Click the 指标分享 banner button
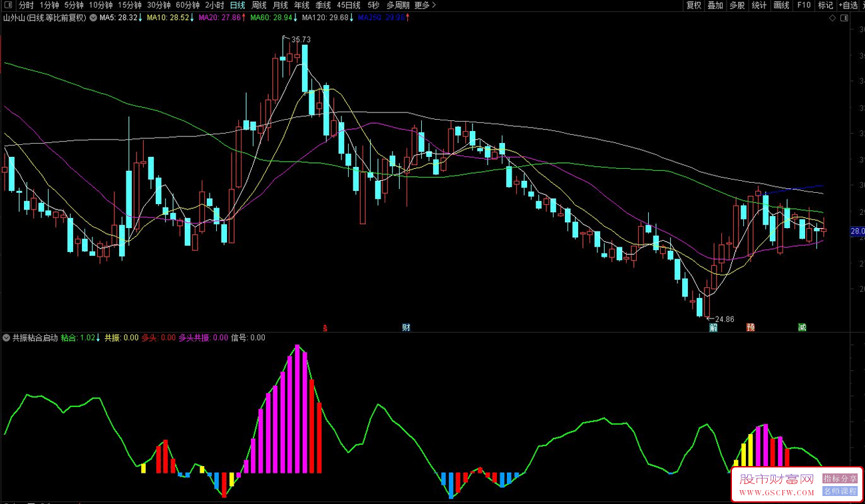865x504 pixels. (840, 479)
